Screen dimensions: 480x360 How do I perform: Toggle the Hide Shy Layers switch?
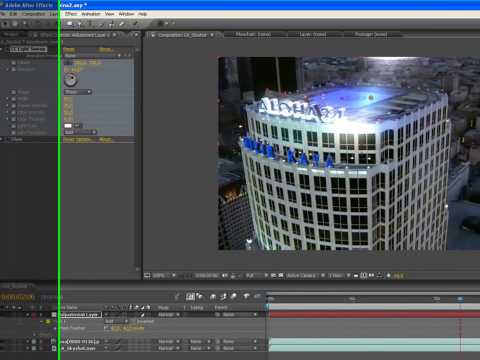click(x=213, y=296)
